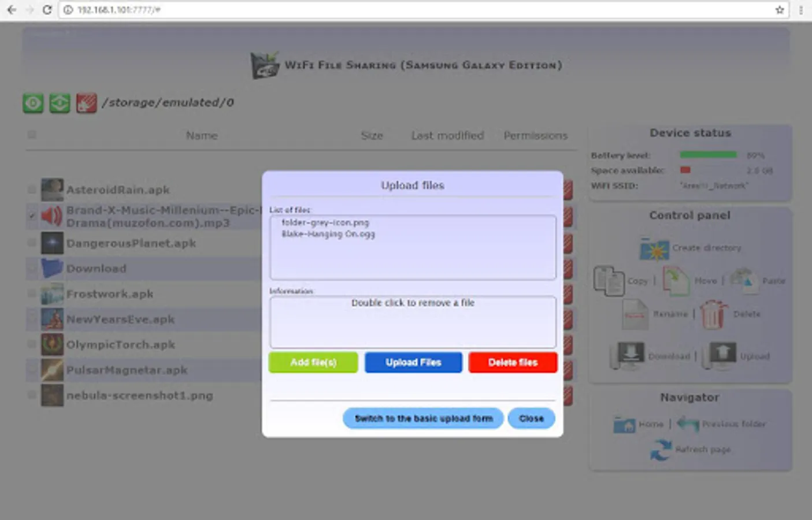This screenshot has height=520, width=812.
Task: Click the Information box in upload dialog
Action: (413, 322)
